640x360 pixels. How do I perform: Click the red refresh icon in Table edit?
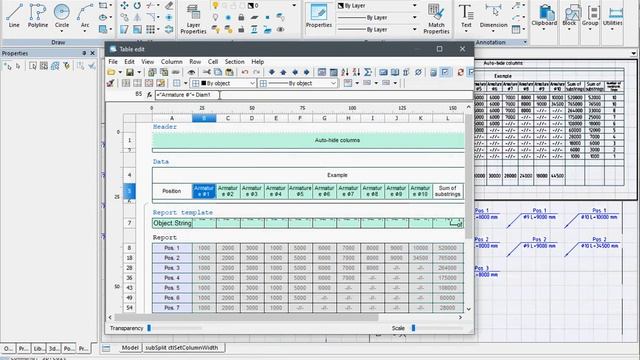click(460, 72)
